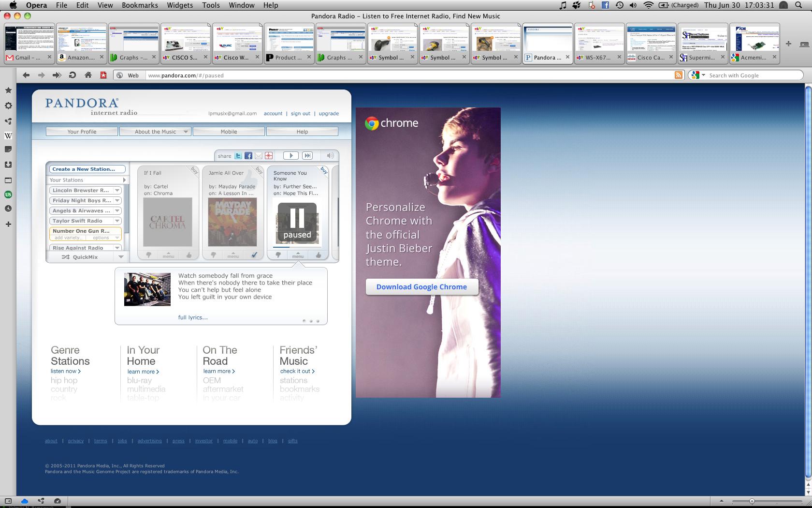Expand QuickMix arrow menu
Screen dimensions: 812x508
(121, 257)
